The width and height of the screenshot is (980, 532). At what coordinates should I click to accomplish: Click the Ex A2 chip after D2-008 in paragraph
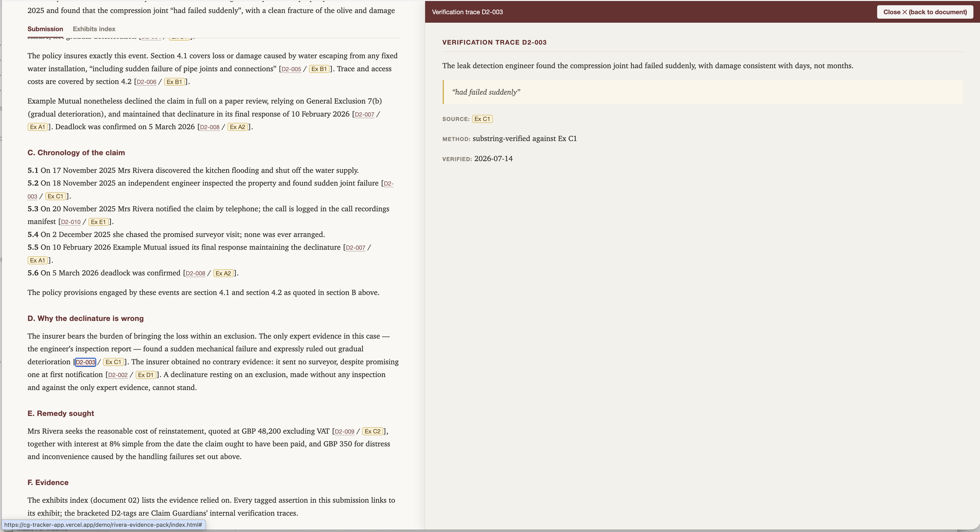pos(238,127)
